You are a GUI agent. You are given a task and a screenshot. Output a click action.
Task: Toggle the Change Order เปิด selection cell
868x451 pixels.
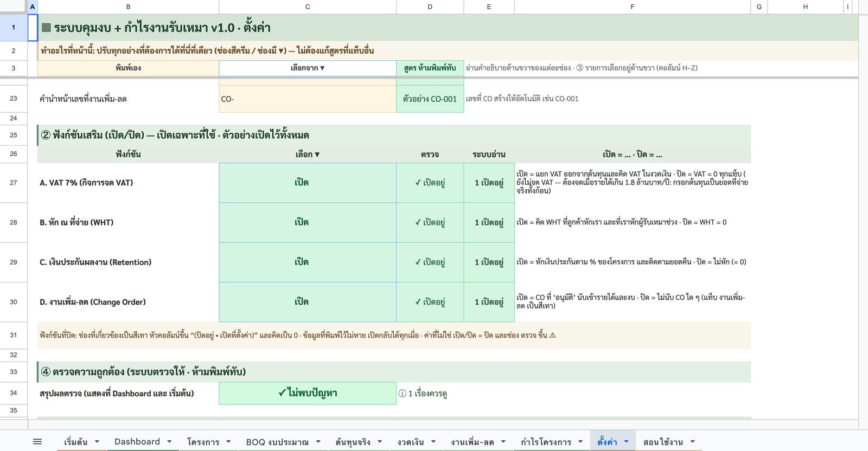(308, 302)
